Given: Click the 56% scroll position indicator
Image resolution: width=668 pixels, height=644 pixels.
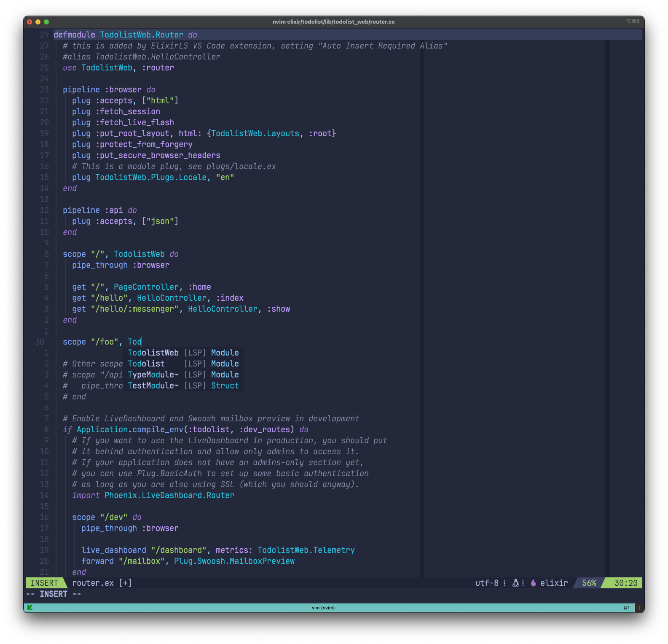Looking at the screenshot, I should 589,583.
